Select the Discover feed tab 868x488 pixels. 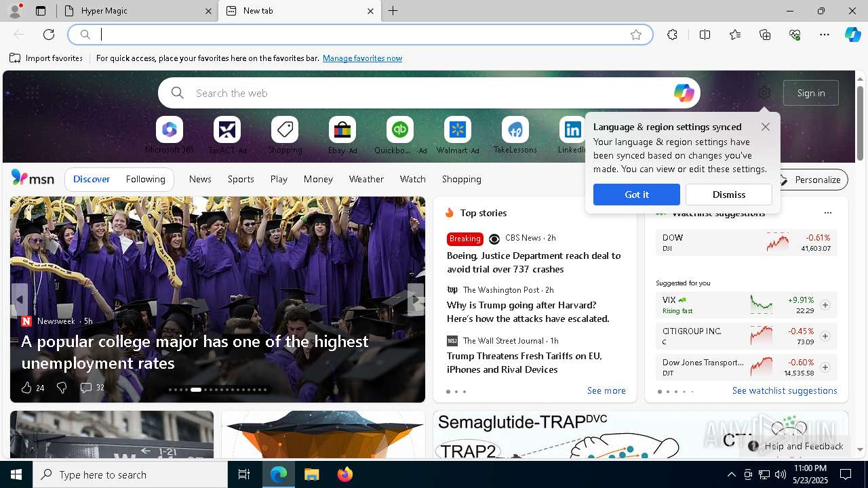pos(92,179)
